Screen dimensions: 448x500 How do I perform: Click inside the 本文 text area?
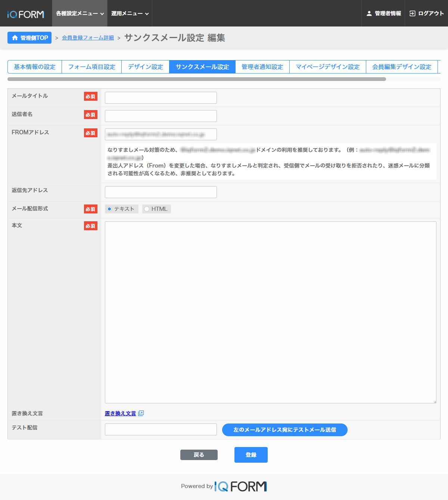click(270, 312)
